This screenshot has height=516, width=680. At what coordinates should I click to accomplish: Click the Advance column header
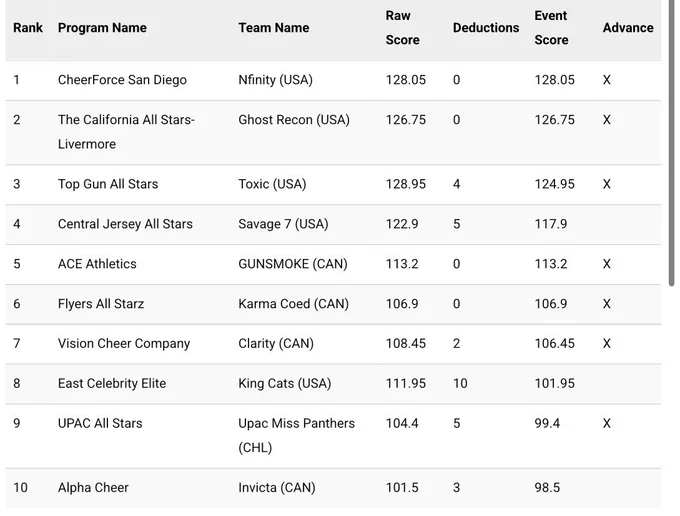(628, 28)
